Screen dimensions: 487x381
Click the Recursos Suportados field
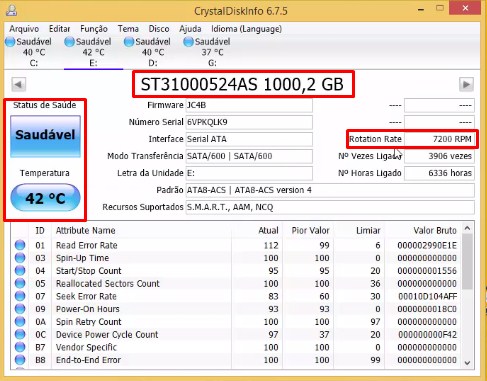[330, 207]
